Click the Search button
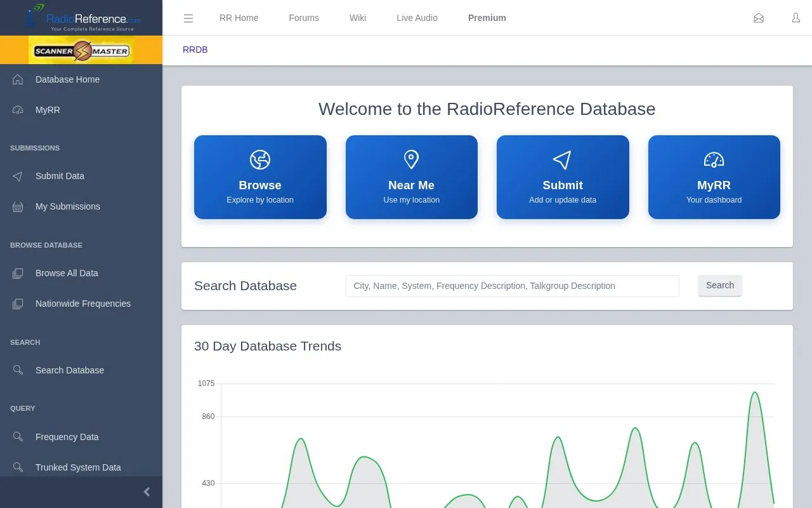 tap(720, 286)
